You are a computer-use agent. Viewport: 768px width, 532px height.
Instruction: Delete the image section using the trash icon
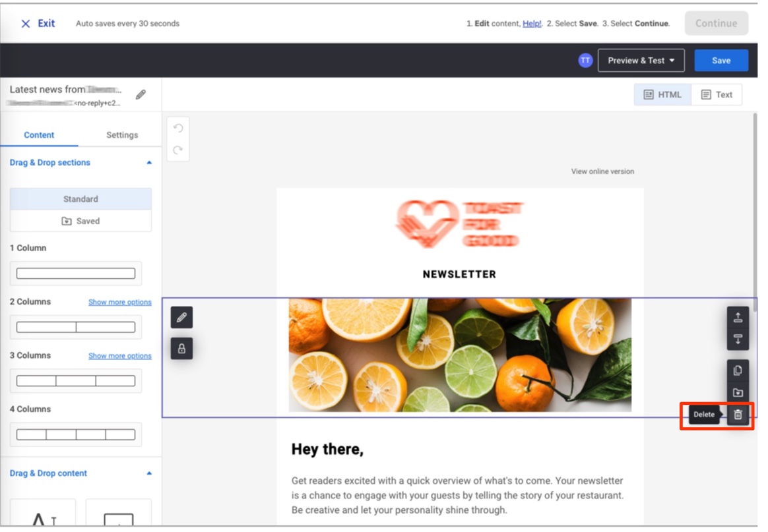click(737, 414)
